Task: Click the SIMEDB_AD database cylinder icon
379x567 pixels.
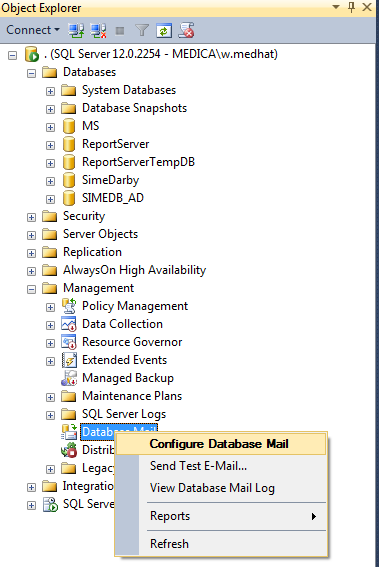Action: click(x=69, y=198)
